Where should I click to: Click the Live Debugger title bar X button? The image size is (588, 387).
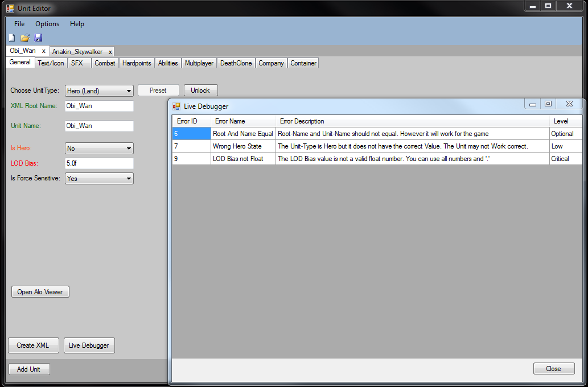point(570,104)
